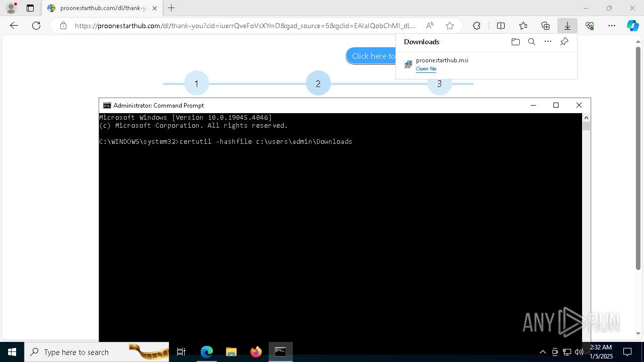Open Read aloud from address bar
The image size is (644, 362).
[x=430, y=26]
